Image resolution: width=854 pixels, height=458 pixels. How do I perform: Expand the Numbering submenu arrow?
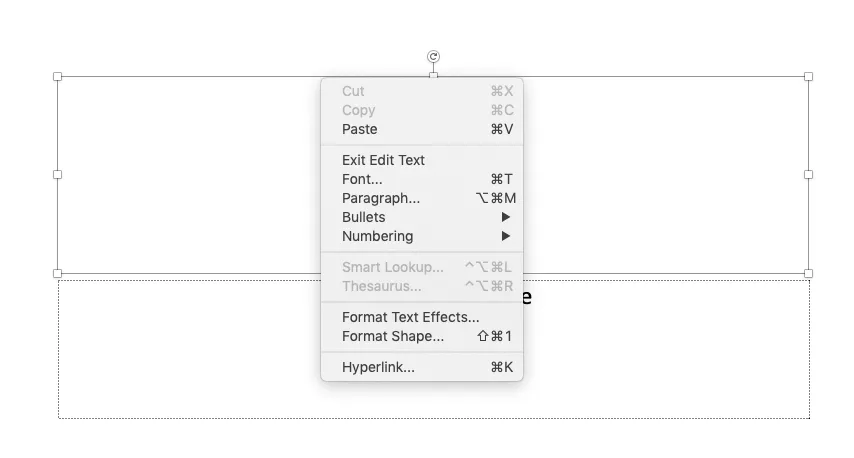[x=506, y=236]
